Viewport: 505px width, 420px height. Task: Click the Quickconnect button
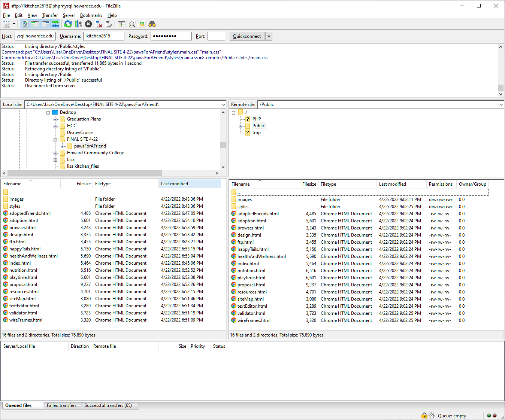coord(247,36)
